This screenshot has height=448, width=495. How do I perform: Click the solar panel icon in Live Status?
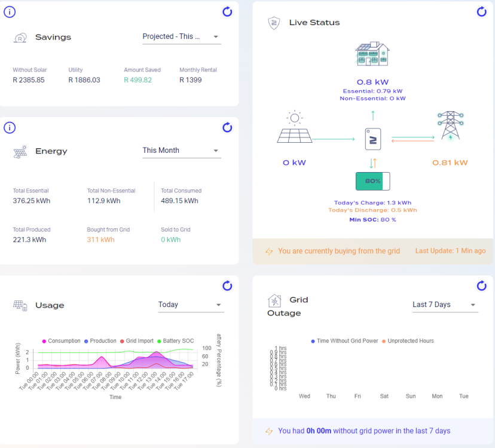point(295,127)
